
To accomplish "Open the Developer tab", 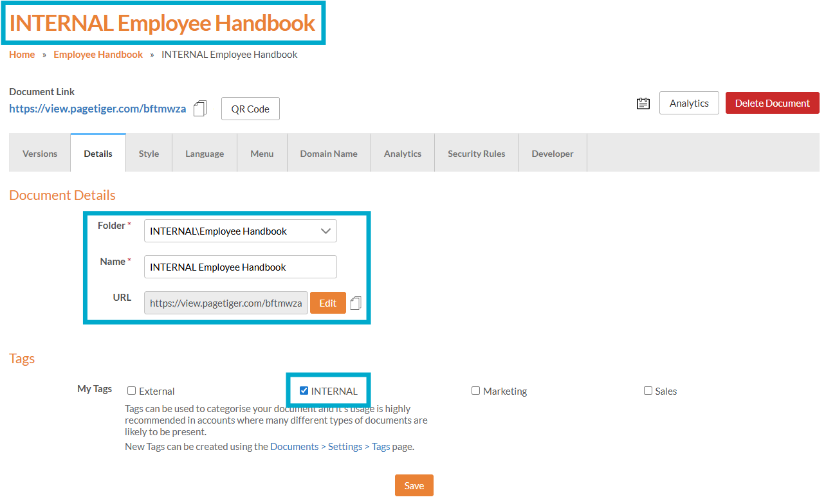I will pos(553,154).
